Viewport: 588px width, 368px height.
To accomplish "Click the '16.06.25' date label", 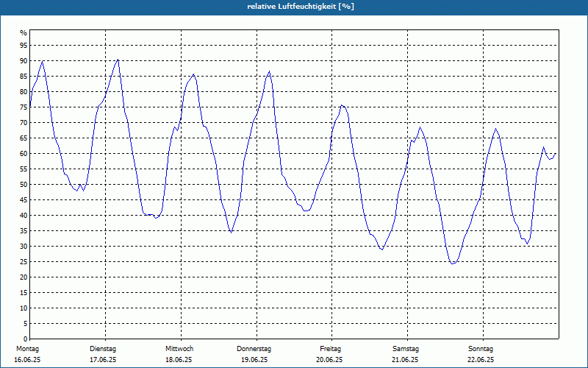I will pos(27,360).
